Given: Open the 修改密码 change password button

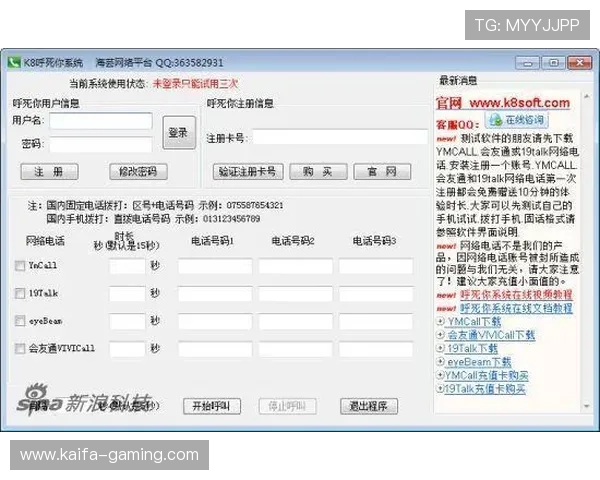Looking at the screenshot, I should 138,171.
